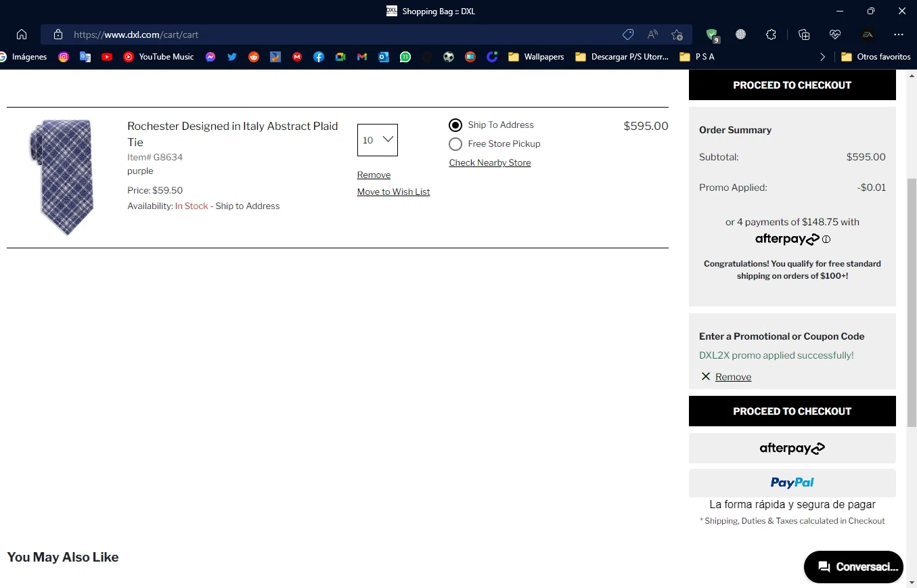Image resolution: width=917 pixels, height=588 pixels.
Task: Open Outlook bookmark icon
Action: [x=384, y=57]
